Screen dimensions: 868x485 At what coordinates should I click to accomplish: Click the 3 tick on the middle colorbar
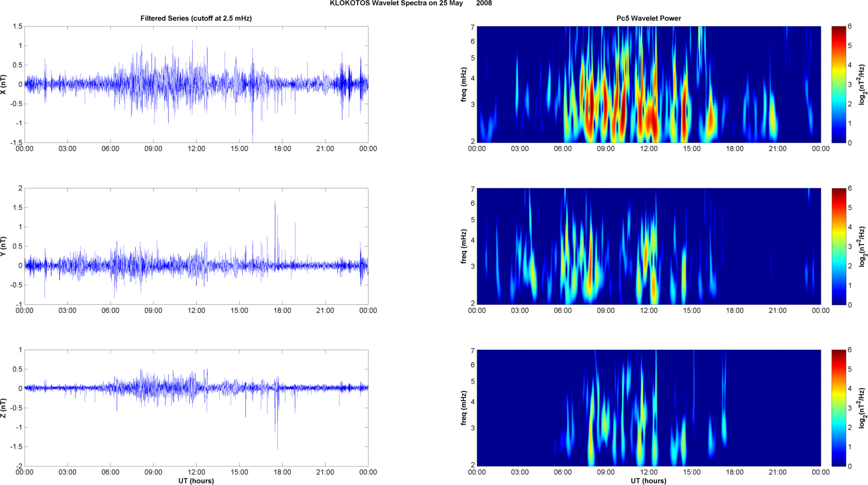[x=850, y=246]
